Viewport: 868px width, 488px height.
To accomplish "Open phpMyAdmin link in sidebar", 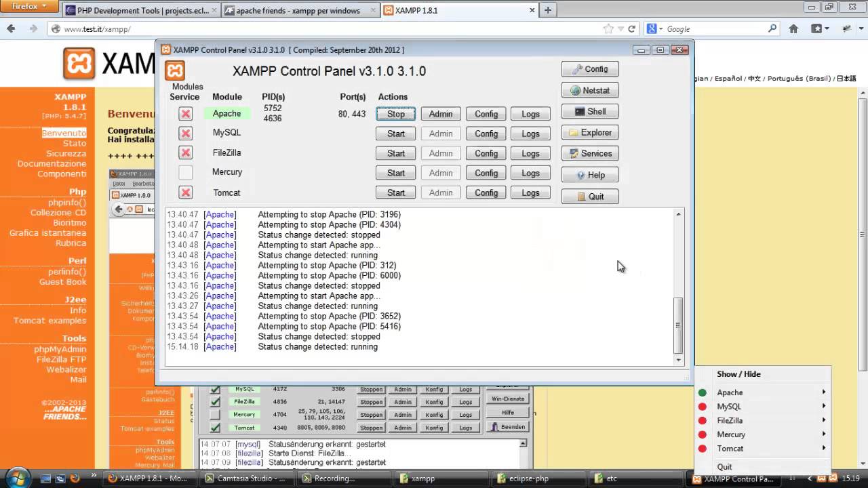I will click(x=60, y=349).
